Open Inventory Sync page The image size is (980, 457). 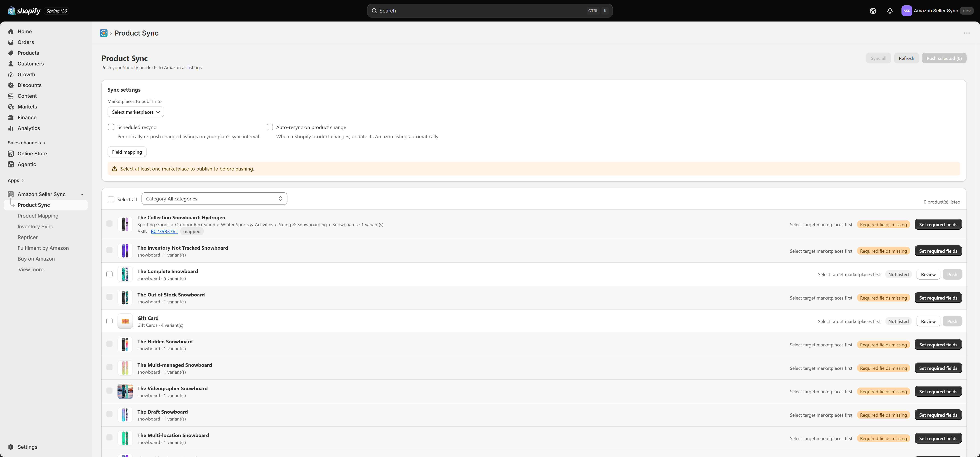pos(35,226)
